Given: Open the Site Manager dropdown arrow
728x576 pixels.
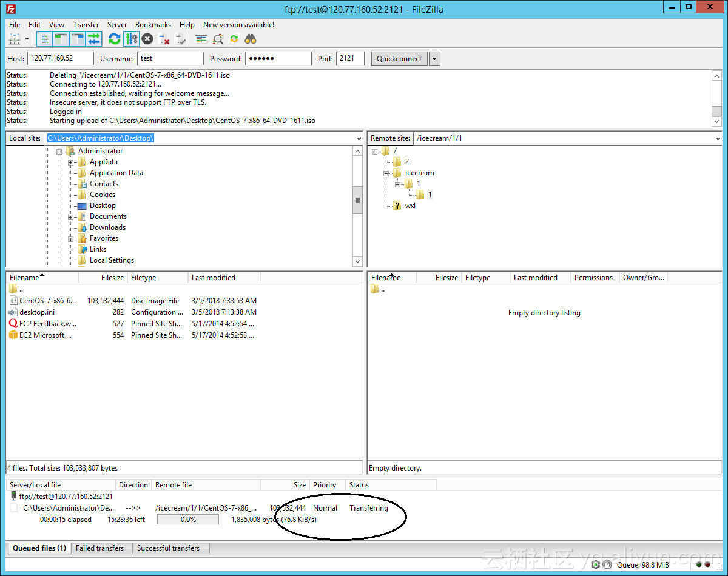Looking at the screenshot, I should (x=27, y=39).
